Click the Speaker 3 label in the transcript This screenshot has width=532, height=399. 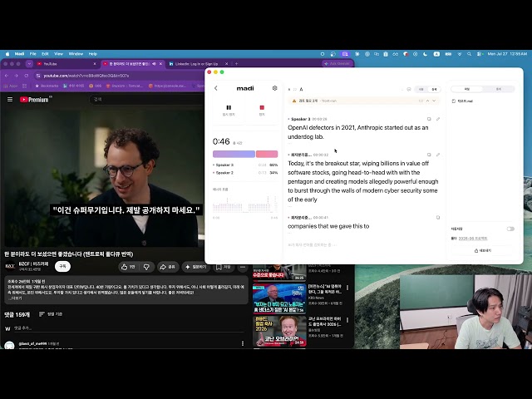[300, 119]
